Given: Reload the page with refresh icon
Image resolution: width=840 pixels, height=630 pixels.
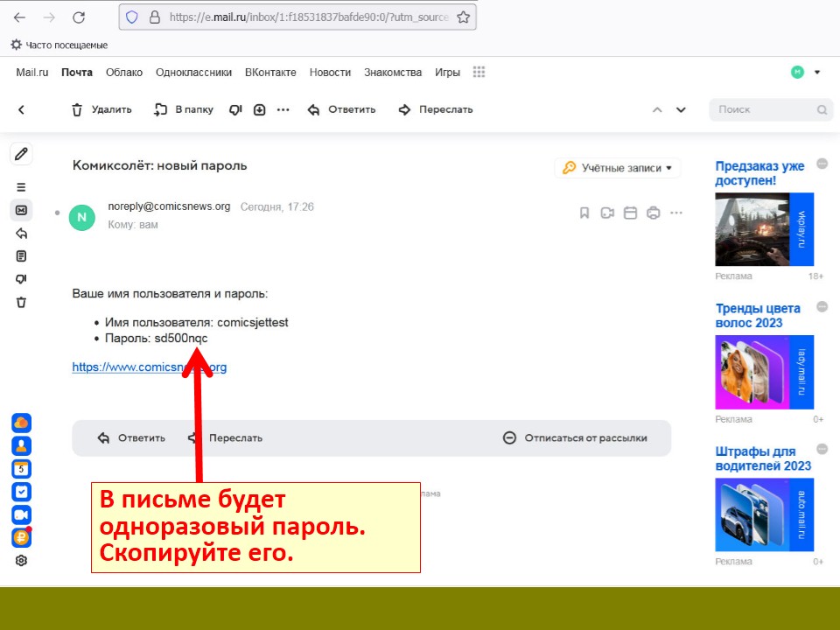Looking at the screenshot, I should 79,17.
